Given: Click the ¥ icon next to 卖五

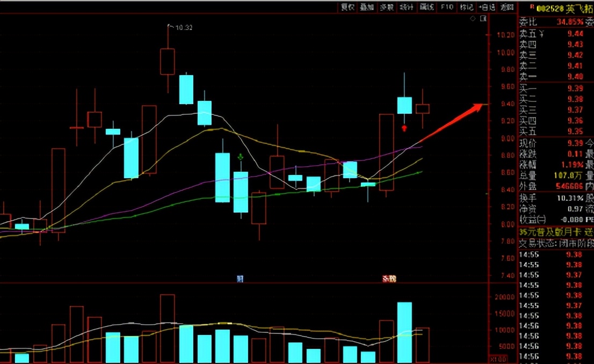Looking at the screenshot, I should (541, 34).
